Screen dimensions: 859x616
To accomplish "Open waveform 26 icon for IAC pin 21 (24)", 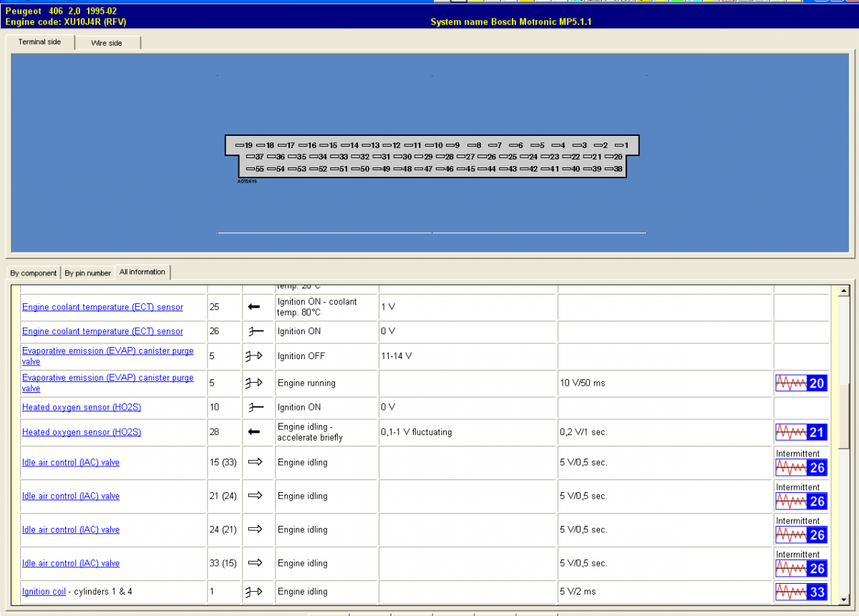I will click(x=801, y=501).
